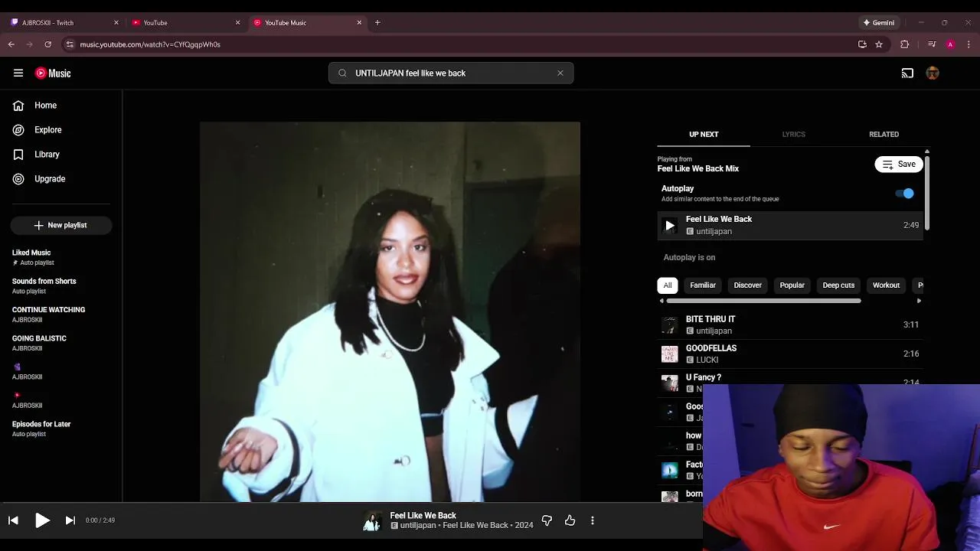The width and height of the screenshot is (980, 551).
Task: Open the player bar more options menu
Action: pyautogui.click(x=592, y=520)
